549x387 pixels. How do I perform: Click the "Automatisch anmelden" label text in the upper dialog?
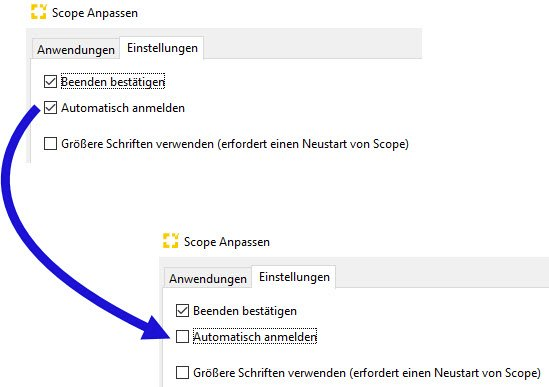pos(123,108)
